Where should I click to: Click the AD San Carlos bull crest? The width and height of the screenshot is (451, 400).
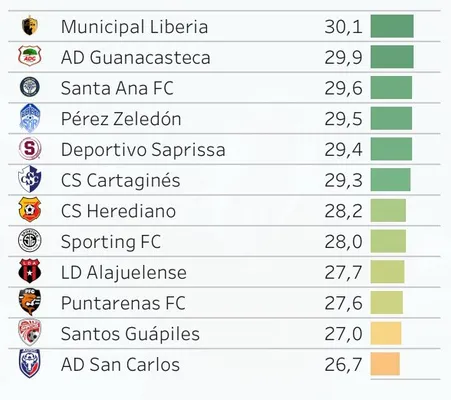pos(30,363)
